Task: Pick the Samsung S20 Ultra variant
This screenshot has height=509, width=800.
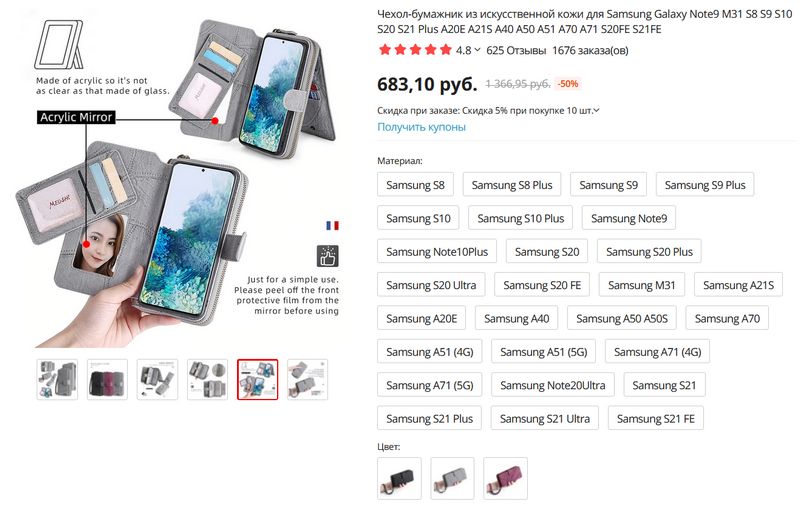Action: (x=431, y=285)
